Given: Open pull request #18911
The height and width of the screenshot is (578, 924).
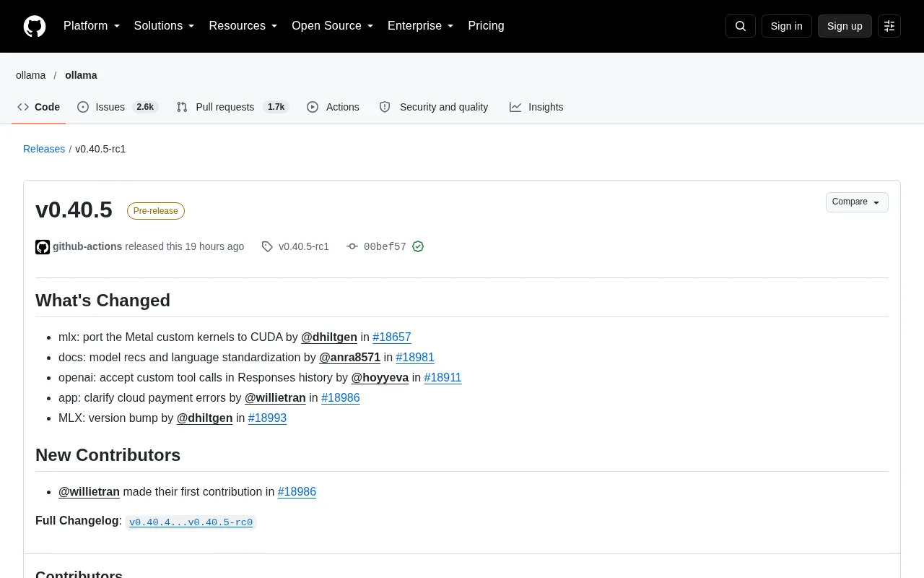Looking at the screenshot, I should pos(443,378).
